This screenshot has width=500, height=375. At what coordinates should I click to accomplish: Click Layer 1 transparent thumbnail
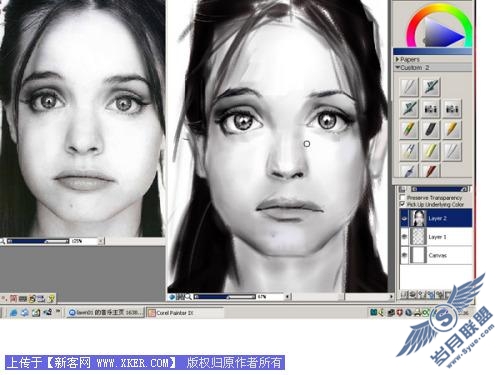[418, 237]
